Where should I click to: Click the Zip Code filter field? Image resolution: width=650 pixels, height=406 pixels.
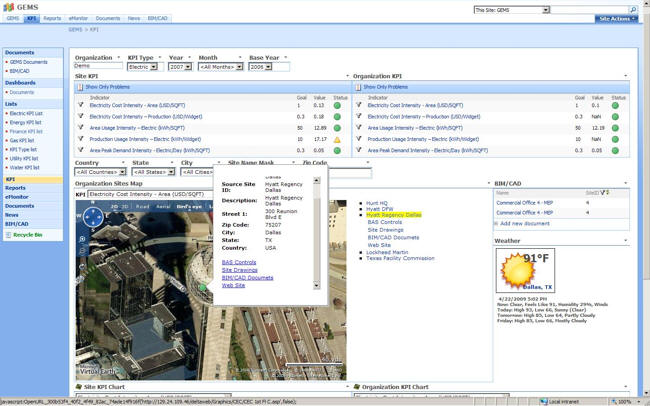349,173
